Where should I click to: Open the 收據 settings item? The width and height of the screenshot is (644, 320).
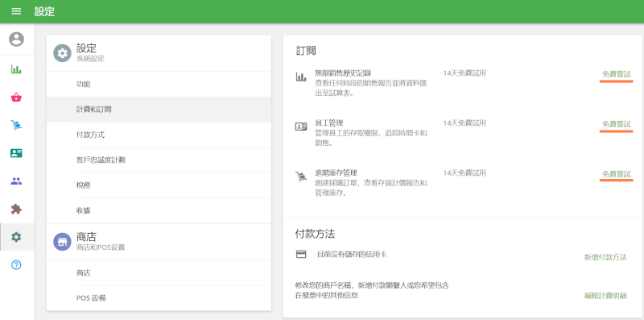tap(159, 210)
